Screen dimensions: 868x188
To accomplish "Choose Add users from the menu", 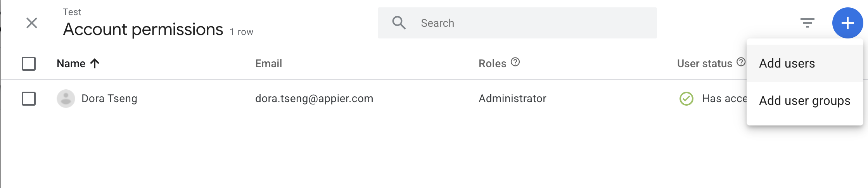I will [787, 63].
